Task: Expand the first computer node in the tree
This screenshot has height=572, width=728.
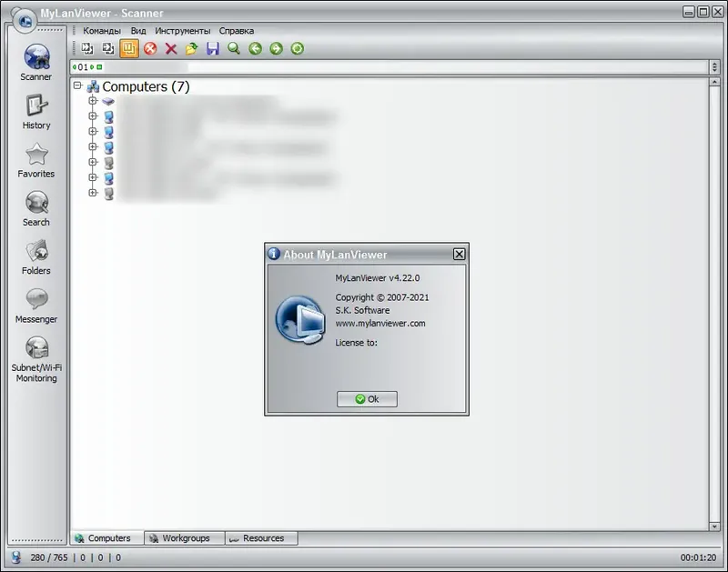Action: pyautogui.click(x=93, y=102)
